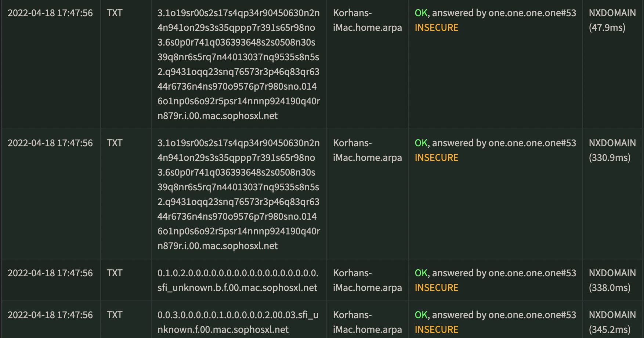Click Korhans-iMac.home.arpa client in sfi_unknown.b.f row
This screenshot has height=338, width=644.
pyautogui.click(x=367, y=280)
